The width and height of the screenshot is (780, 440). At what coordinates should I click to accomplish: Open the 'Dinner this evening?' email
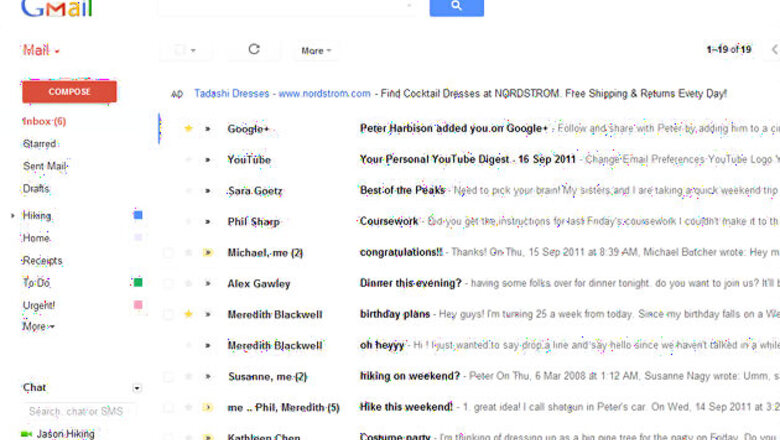[x=410, y=283]
